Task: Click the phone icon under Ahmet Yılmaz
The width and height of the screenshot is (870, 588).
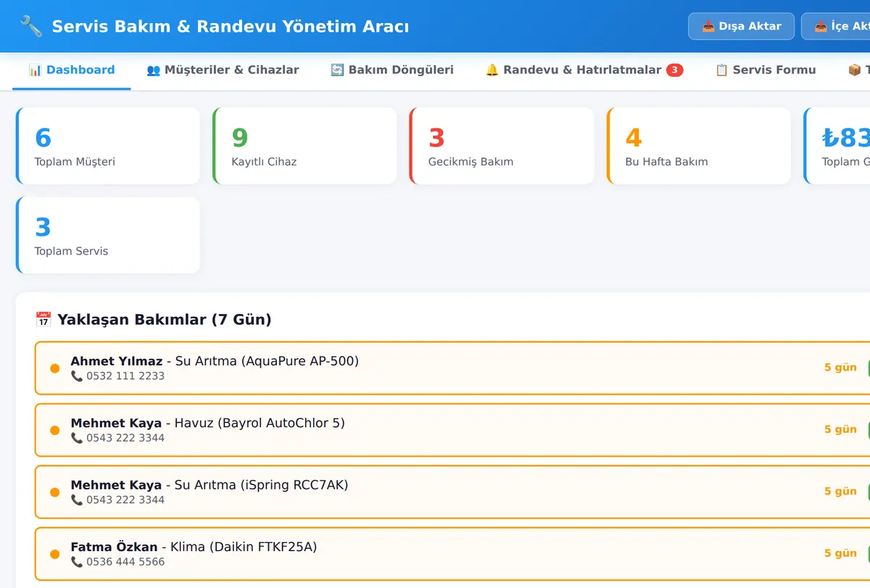Action: coord(77,376)
